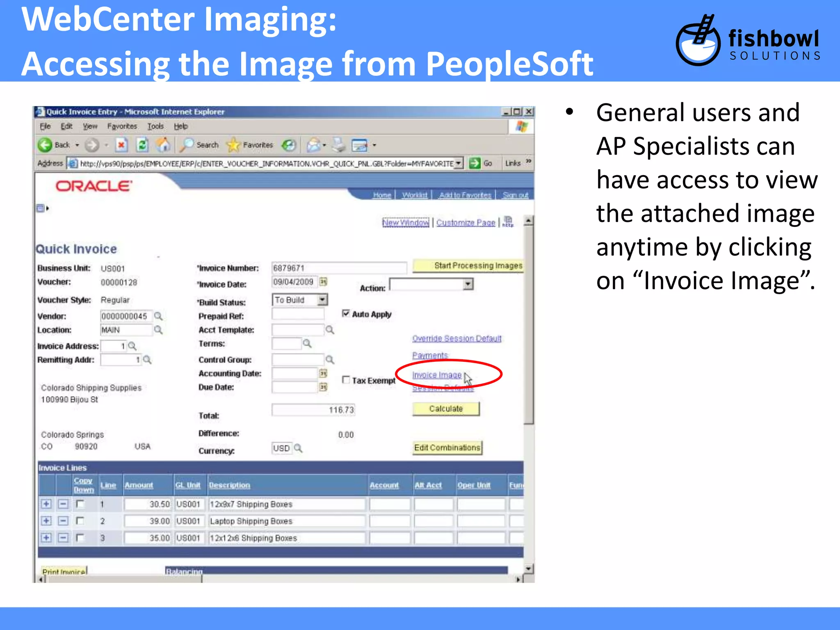
Task: Click the Invoice Image link
Action: click(437, 375)
